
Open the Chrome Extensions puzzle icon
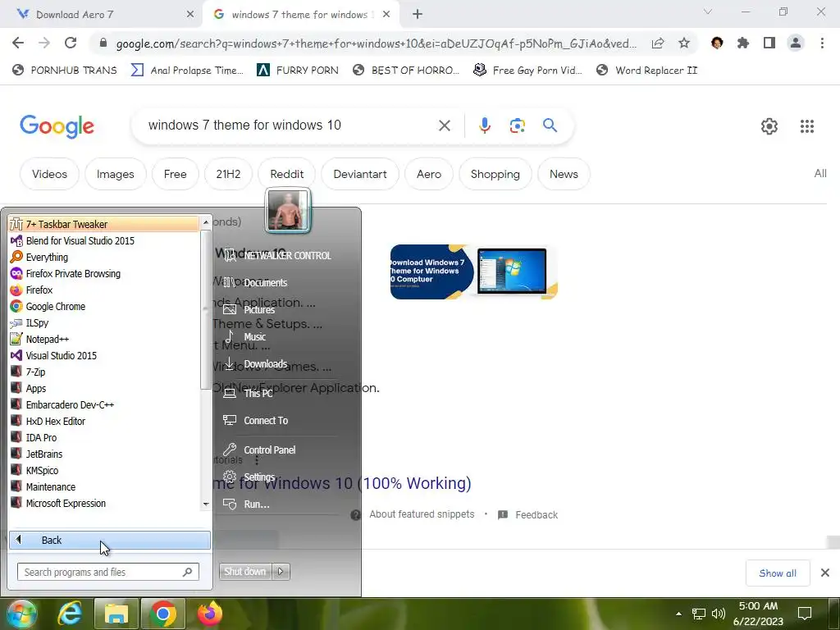pos(742,43)
